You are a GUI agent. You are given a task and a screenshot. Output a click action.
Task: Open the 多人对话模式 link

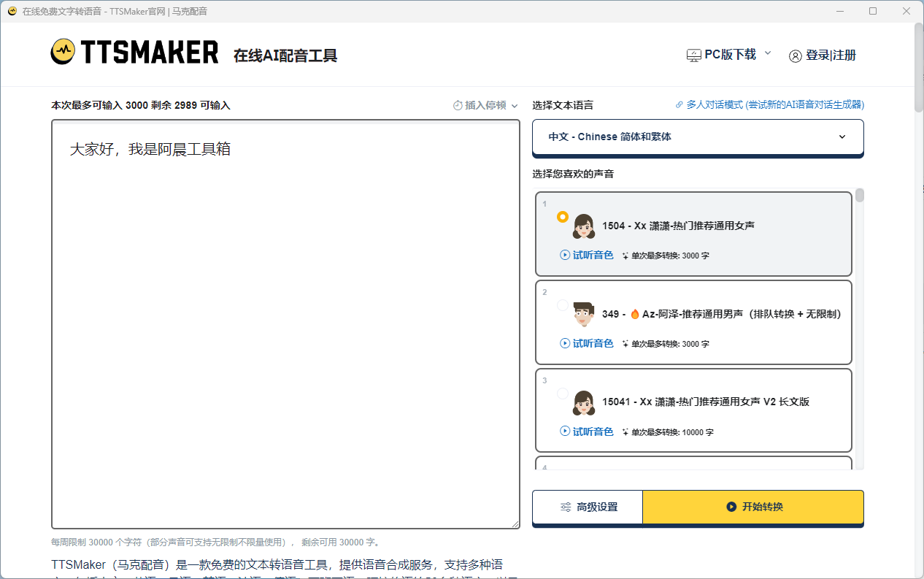click(769, 105)
